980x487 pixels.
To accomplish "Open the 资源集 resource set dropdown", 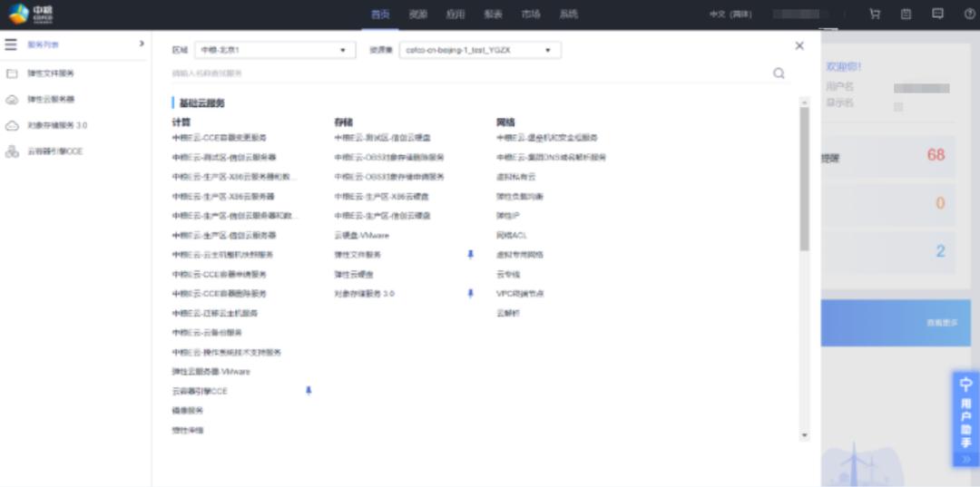I will tap(480, 50).
